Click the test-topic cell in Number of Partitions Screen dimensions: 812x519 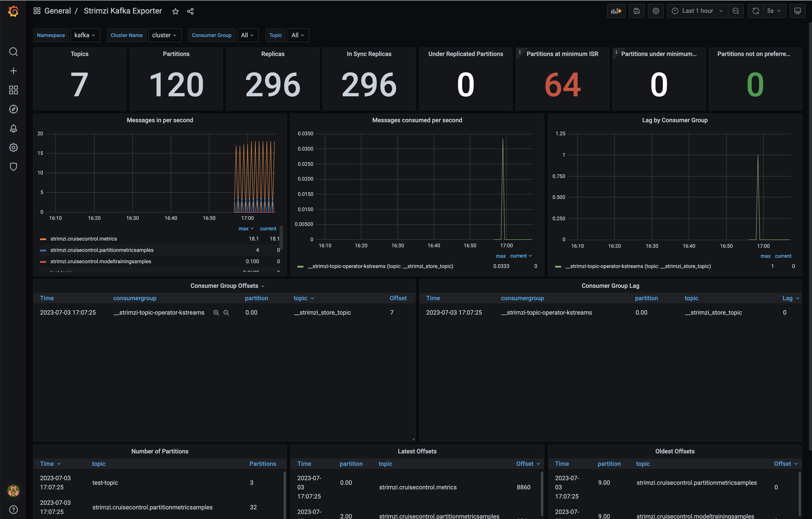[105, 483]
